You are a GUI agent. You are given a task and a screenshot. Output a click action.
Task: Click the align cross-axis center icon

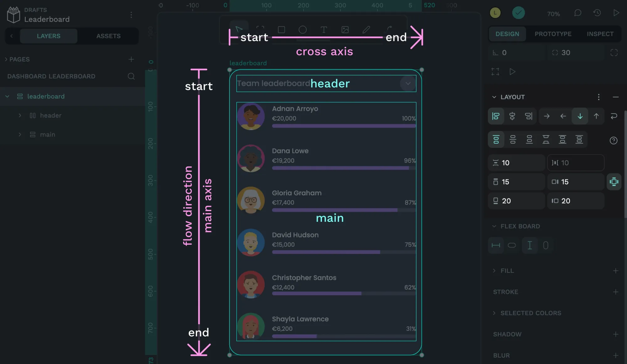click(512, 116)
